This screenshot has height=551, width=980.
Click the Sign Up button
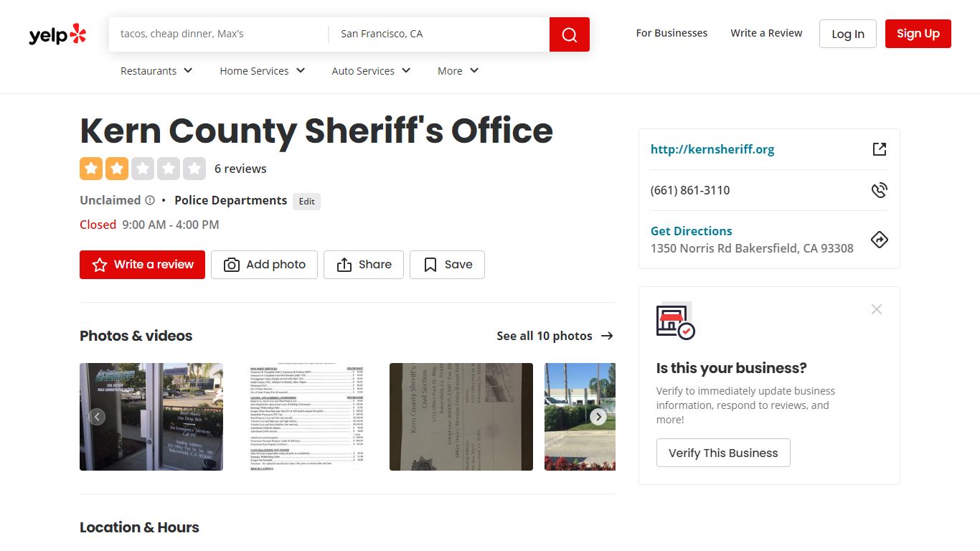click(918, 34)
